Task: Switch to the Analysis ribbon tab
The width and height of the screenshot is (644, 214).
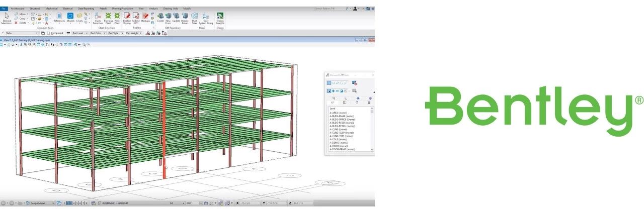Action: point(153,9)
